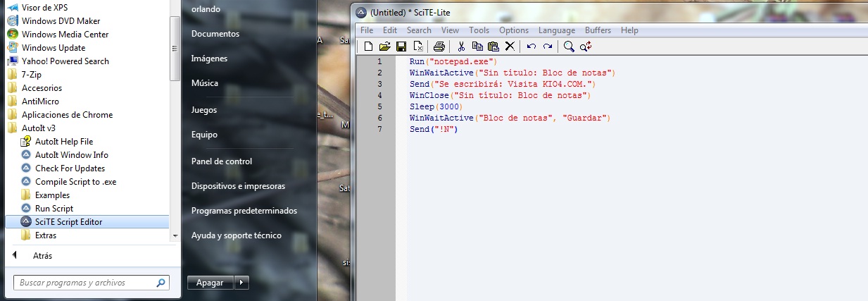Click the Sleep(3000) code line
Image resolution: width=868 pixels, height=301 pixels.
436,106
